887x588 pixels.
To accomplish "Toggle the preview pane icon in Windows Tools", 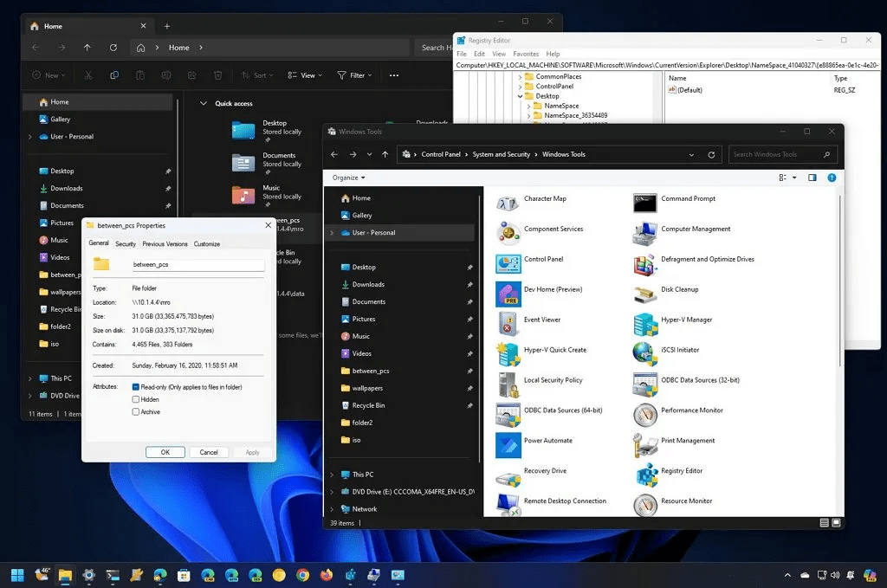I will pyautogui.click(x=813, y=178).
